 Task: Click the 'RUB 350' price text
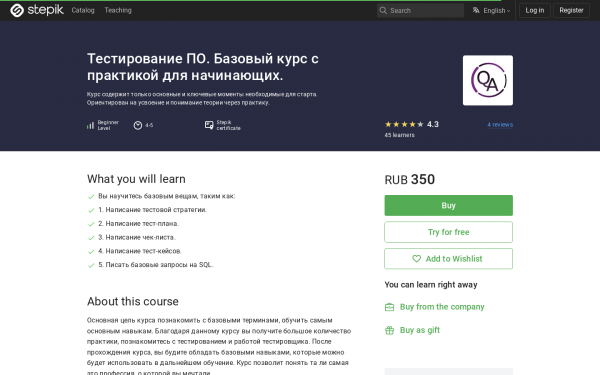(x=409, y=179)
